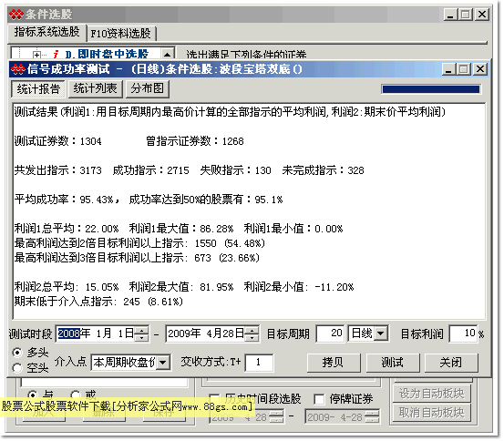Close the 信号成功率测试 dialog
504x441 pixels.
click(x=480, y=69)
